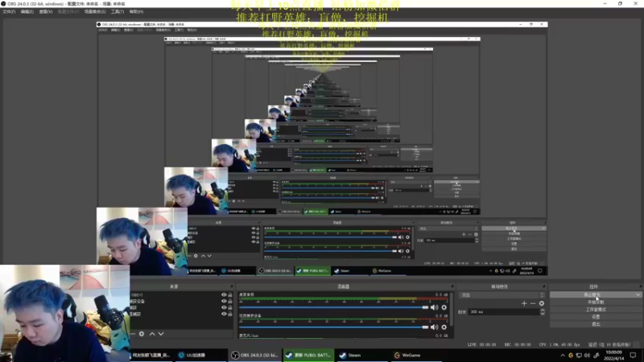
Task: Expand arrow on 停止推流 button
Action: click(638, 294)
